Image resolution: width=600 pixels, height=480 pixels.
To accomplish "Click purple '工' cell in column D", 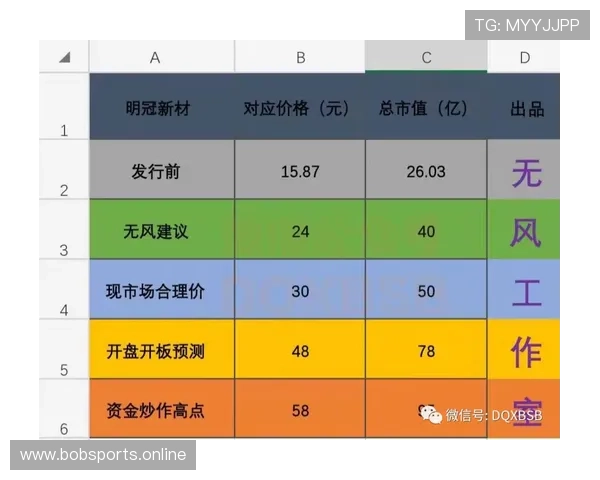I will point(524,289).
